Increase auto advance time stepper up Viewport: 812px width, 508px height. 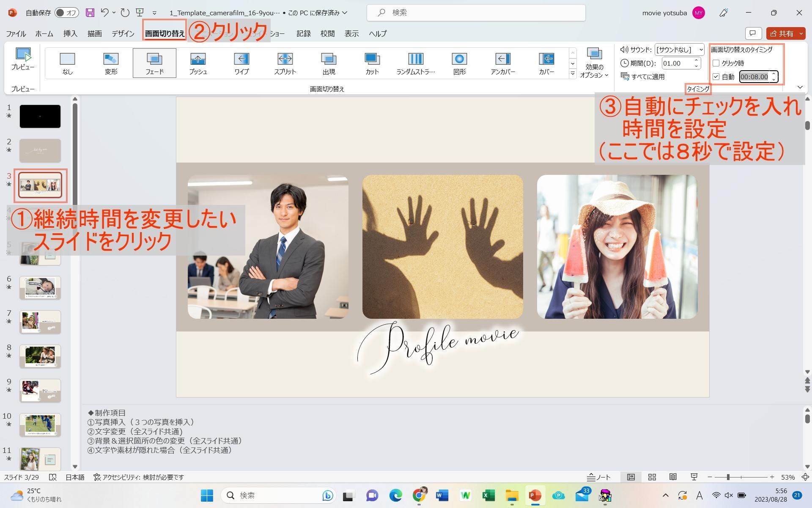[774, 74]
